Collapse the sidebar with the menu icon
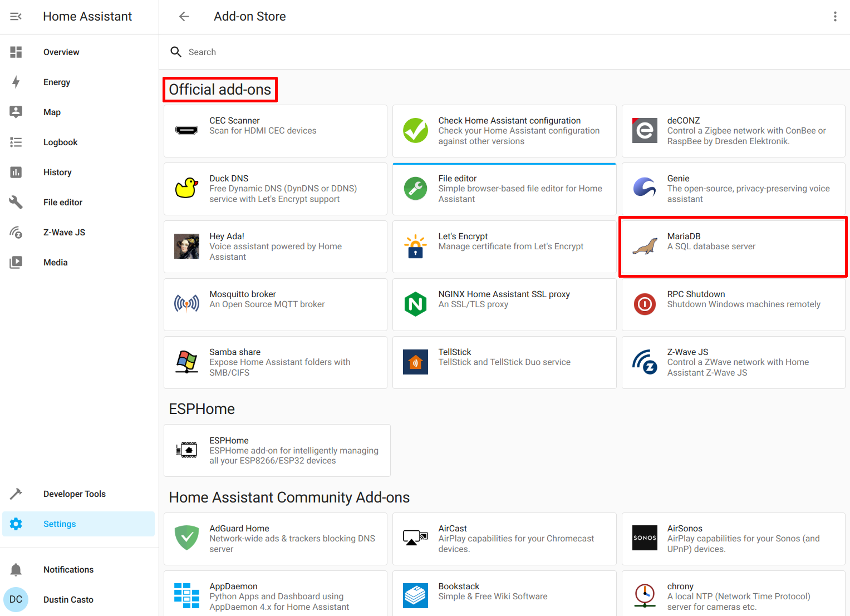 (x=16, y=17)
